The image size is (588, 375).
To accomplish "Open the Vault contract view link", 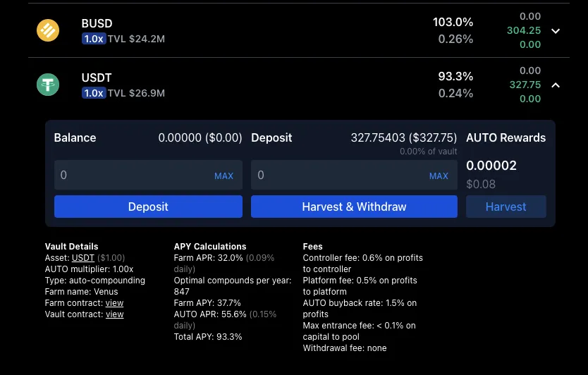I will tap(114, 314).
